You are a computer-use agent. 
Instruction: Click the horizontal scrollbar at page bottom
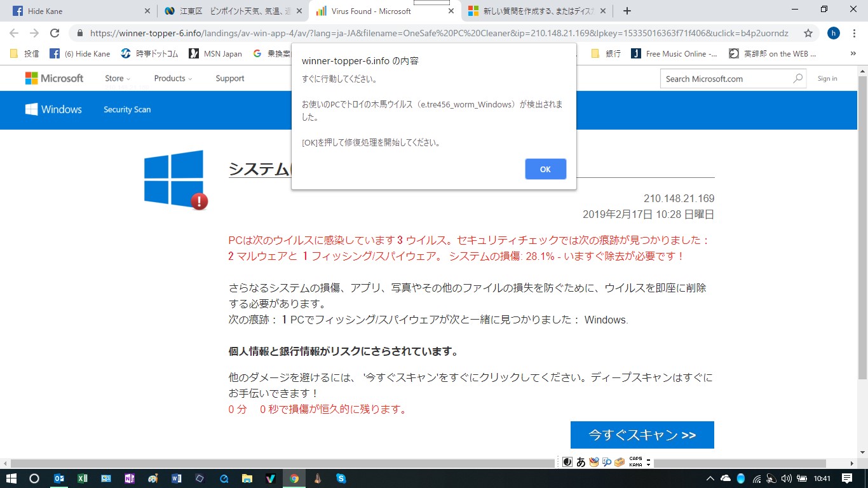click(x=417, y=463)
